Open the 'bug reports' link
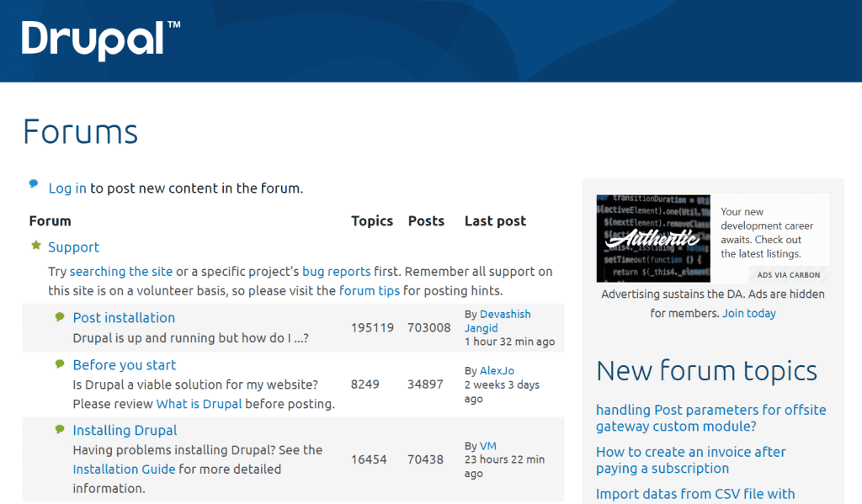 pyautogui.click(x=337, y=272)
